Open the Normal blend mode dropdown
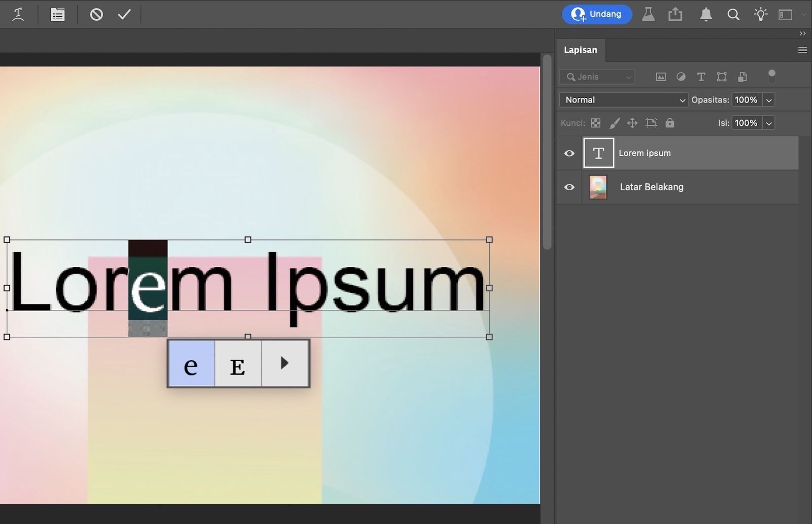This screenshot has height=524, width=812. click(623, 100)
